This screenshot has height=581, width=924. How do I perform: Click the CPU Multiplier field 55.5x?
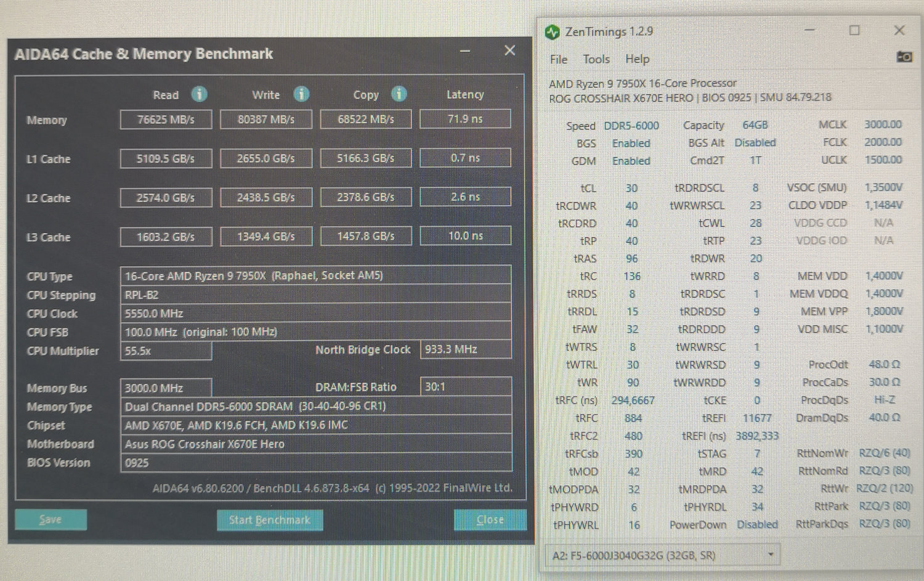pos(166,350)
